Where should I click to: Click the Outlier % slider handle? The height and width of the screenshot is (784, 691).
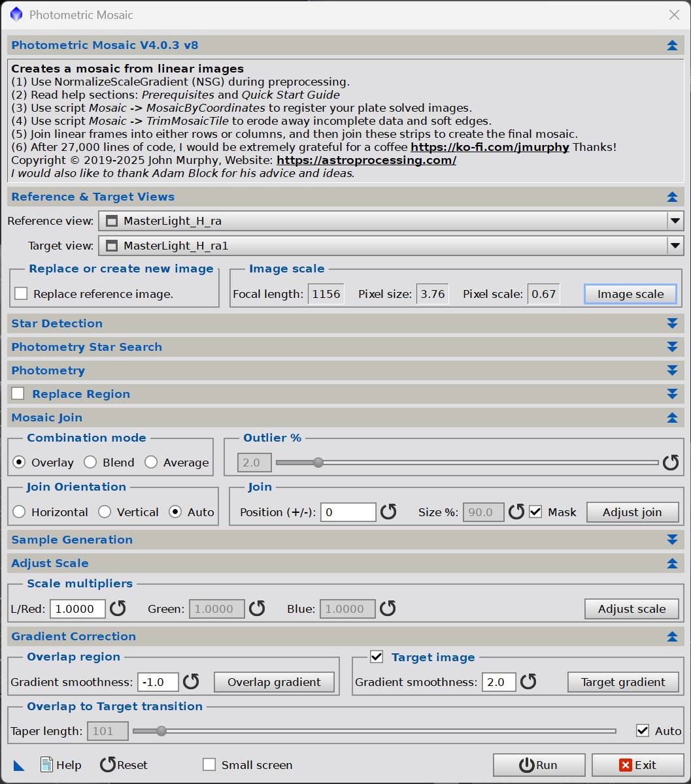318,463
